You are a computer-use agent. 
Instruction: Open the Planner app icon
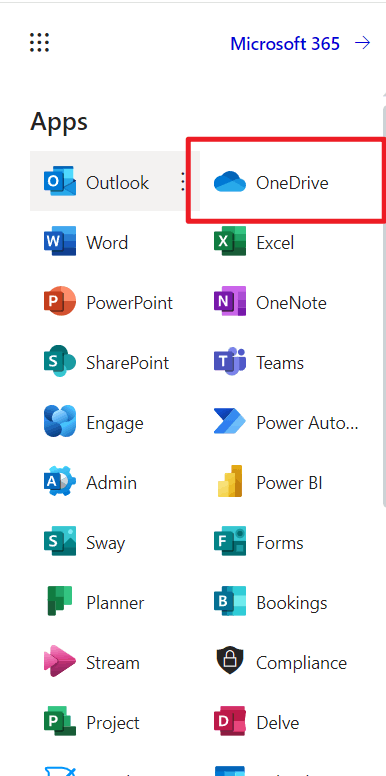[x=60, y=601]
